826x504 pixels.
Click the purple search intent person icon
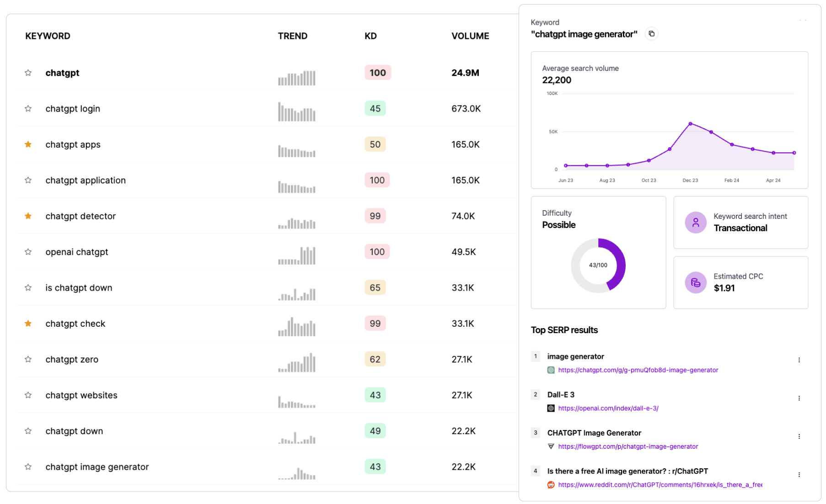(695, 223)
